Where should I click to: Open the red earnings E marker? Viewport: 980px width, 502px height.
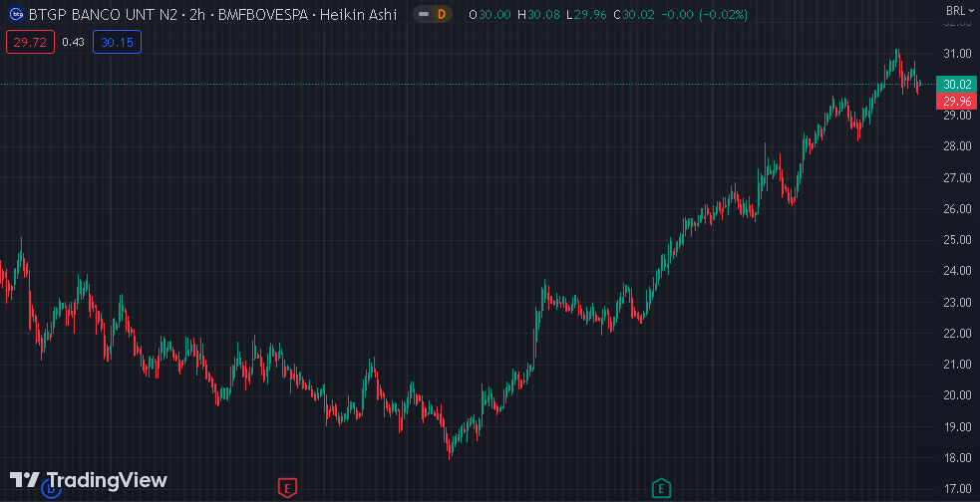pyautogui.click(x=287, y=487)
